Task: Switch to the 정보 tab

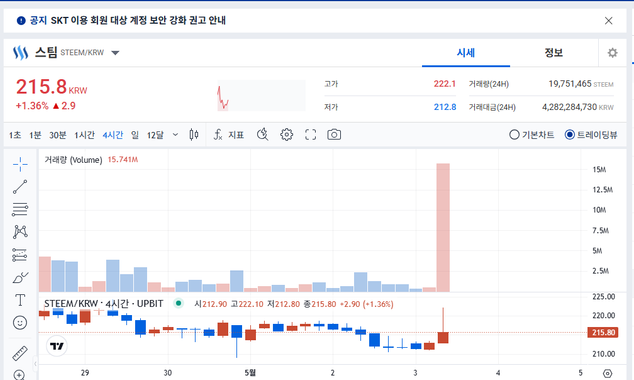Action: (x=554, y=53)
